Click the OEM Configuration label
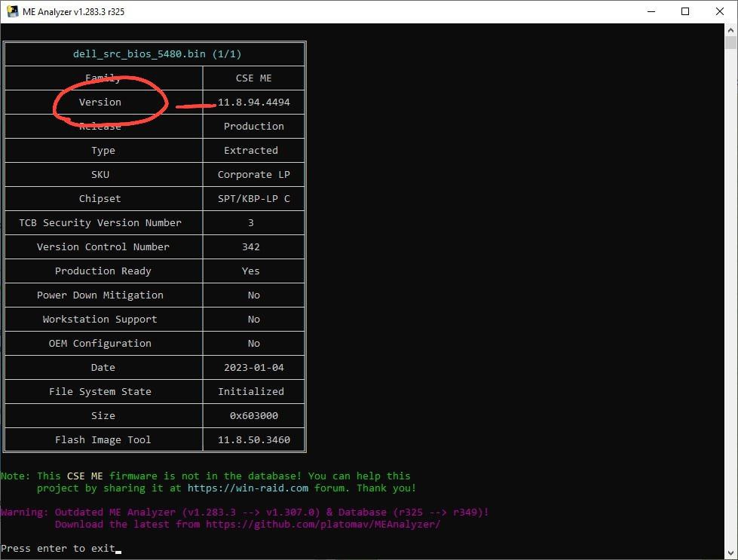Viewport: 738px width, 560px height. (100, 344)
